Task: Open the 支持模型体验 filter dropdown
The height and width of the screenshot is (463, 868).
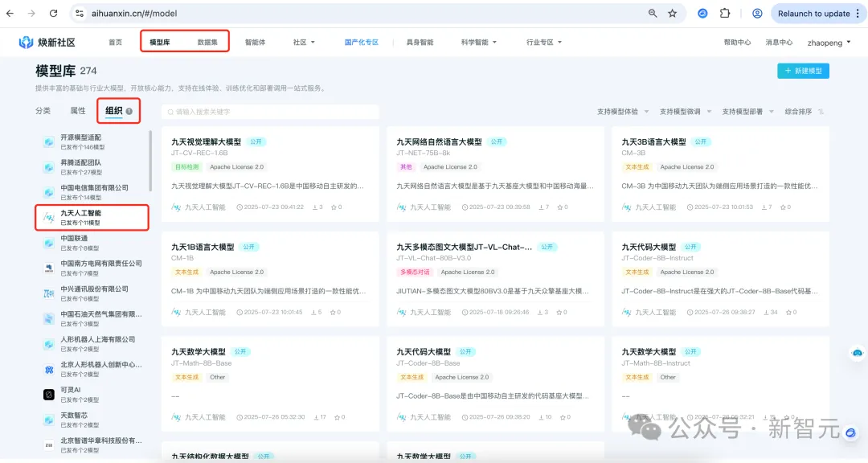Action: coord(623,111)
